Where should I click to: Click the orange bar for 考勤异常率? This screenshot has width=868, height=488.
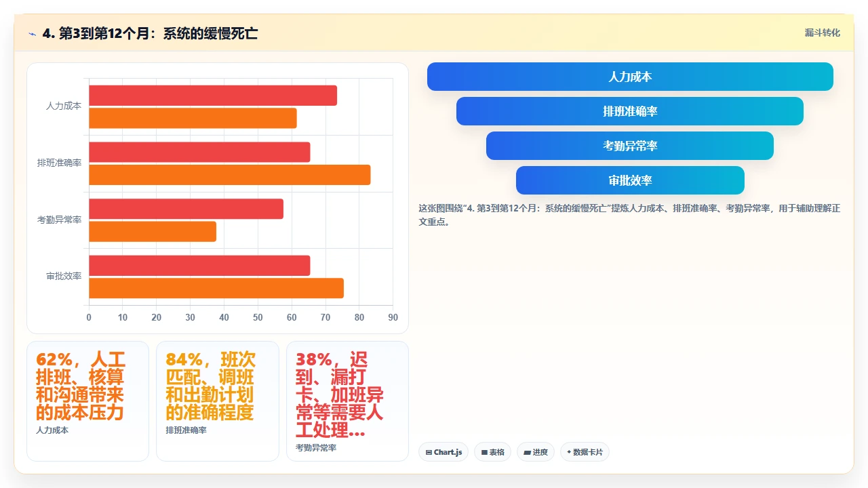pyautogui.click(x=153, y=231)
